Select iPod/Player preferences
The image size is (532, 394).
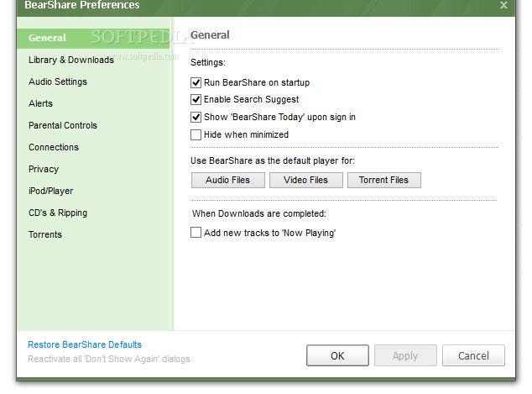coord(50,191)
